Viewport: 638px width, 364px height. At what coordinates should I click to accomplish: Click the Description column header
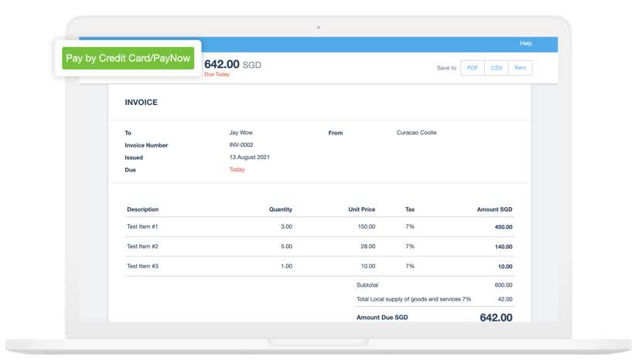coord(143,209)
